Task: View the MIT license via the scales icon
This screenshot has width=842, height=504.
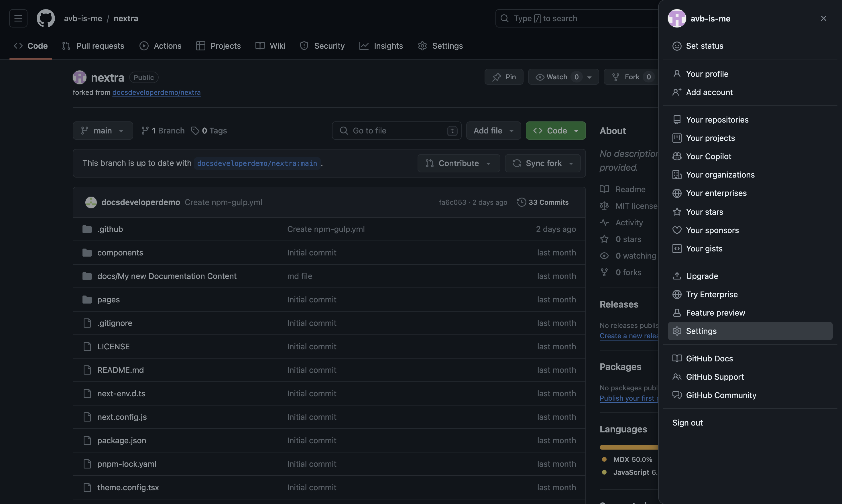Action: (x=605, y=206)
